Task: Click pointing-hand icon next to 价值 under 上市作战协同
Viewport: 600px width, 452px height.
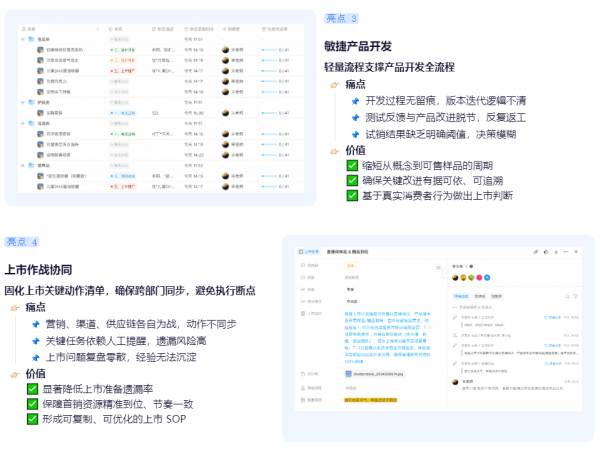Action: [15, 374]
